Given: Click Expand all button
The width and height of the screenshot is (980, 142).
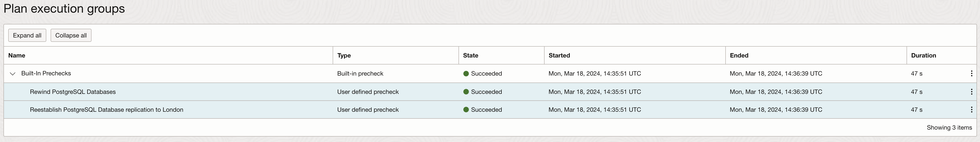Looking at the screenshot, I should pos(27,35).
